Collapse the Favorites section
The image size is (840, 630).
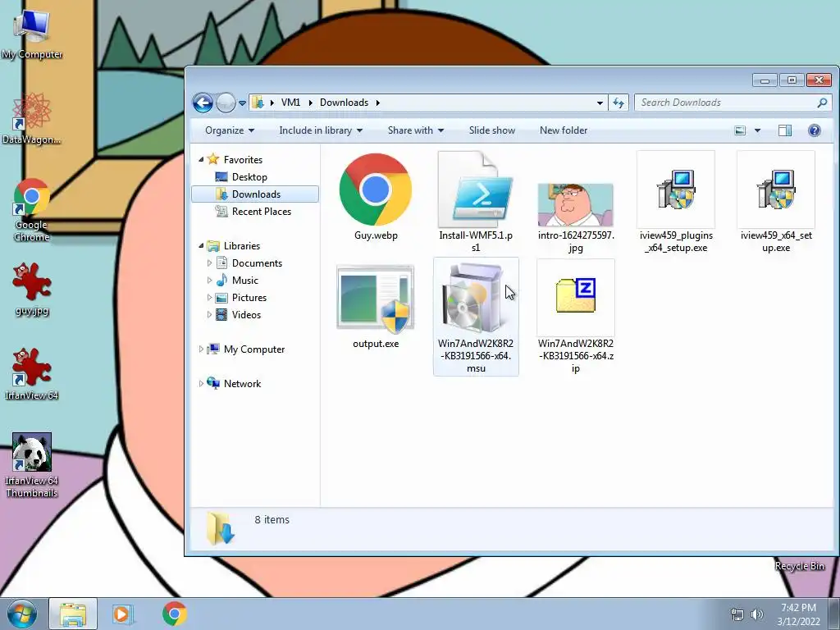tap(202, 160)
